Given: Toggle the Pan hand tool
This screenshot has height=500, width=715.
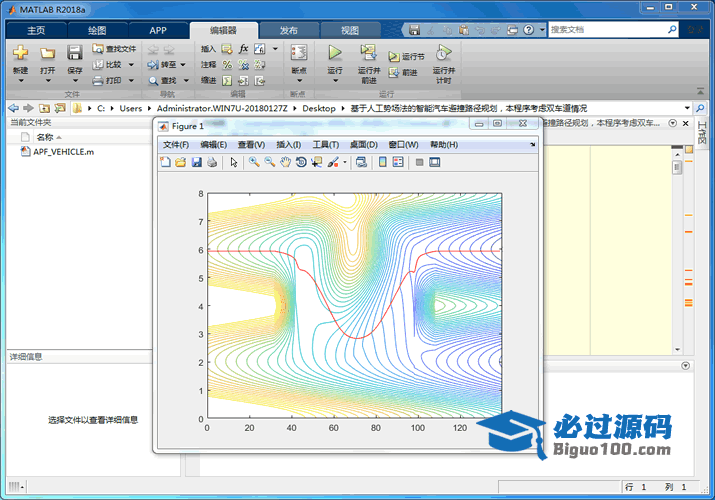Looking at the screenshot, I should point(285,162).
